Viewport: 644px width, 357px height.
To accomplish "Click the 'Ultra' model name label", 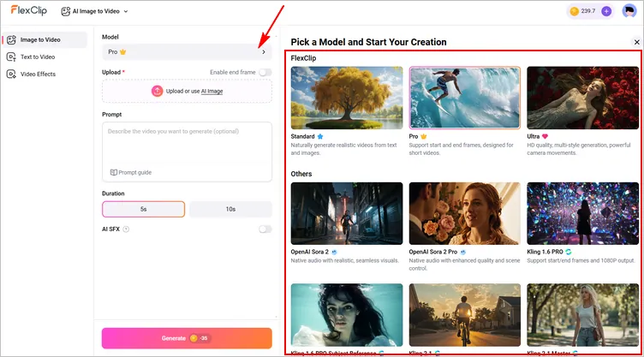I will click(534, 136).
